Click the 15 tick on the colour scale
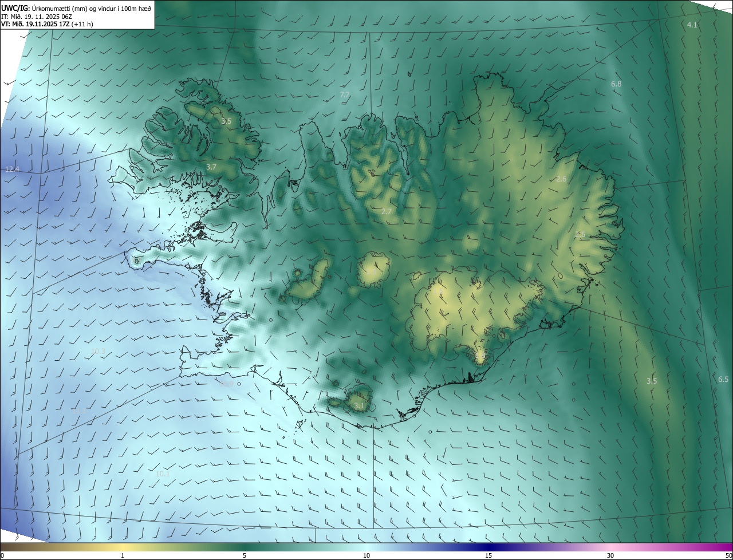Viewport: 733px width, 560px height. pyautogui.click(x=488, y=555)
